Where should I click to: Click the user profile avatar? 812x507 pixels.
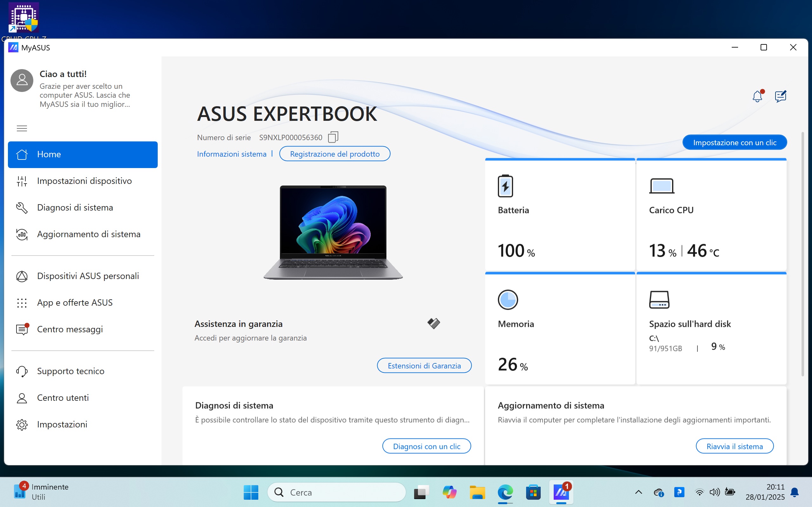(22, 81)
